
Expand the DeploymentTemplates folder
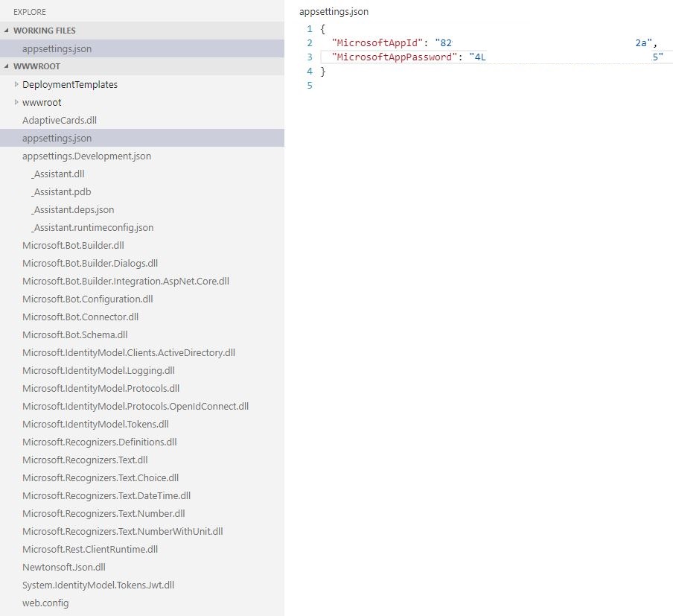point(16,84)
